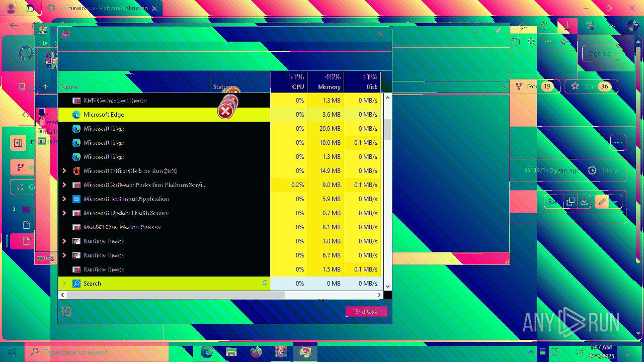Open a new browser tab

point(172,8)
